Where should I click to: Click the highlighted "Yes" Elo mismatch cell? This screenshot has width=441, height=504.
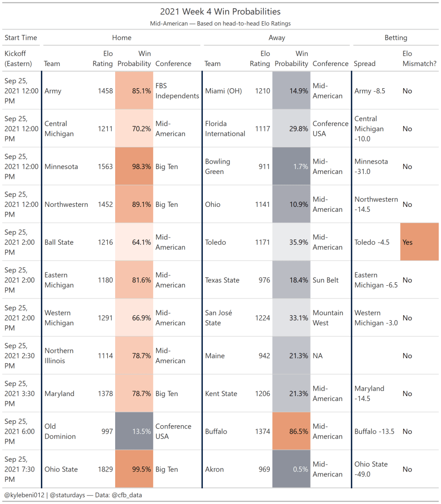(x=419, y=242)
